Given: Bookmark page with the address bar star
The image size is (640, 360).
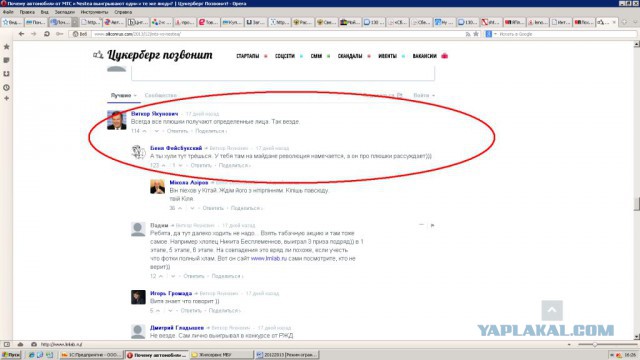Looking at the screenshot, I should 476,34.
